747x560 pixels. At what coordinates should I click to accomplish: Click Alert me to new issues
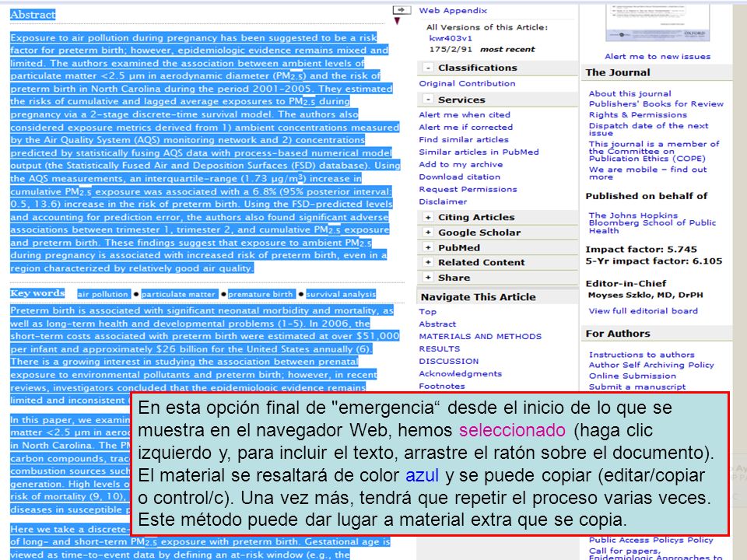coord(658,56)
